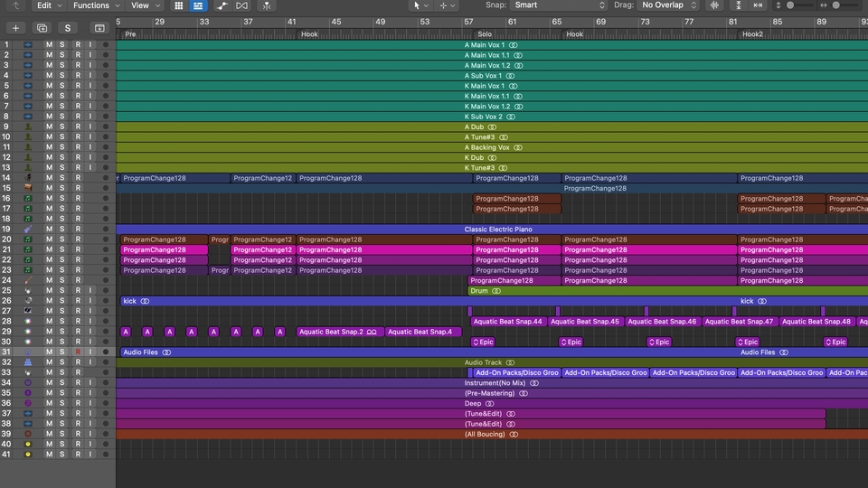Viewport: 868px width, 488px height.
Task: Click the Waveform Zoom icon
Action: click(x=715, y=5)
